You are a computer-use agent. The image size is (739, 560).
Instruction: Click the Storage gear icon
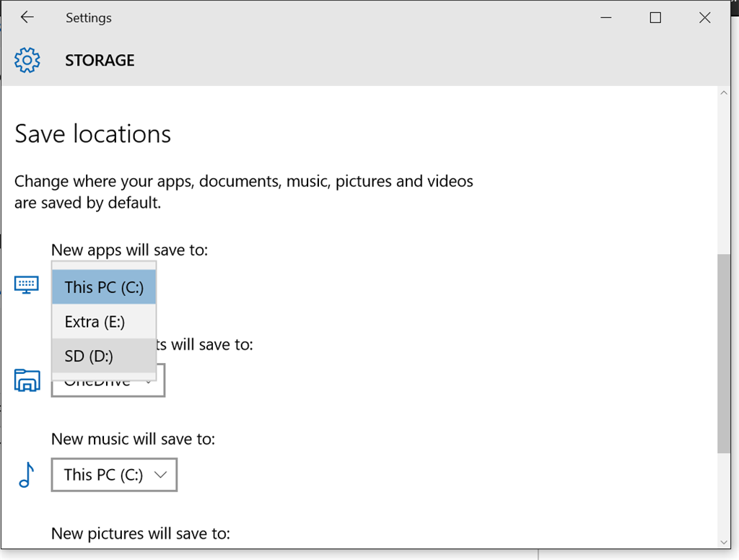pos(27,60)
